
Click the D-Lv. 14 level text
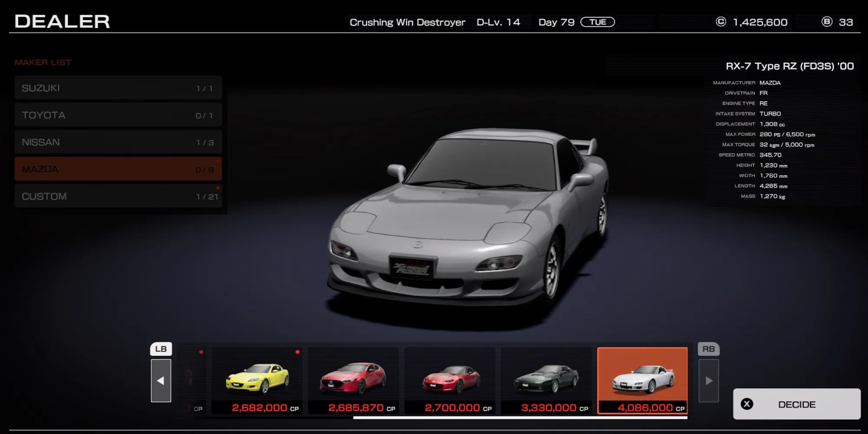click(498, 22)
